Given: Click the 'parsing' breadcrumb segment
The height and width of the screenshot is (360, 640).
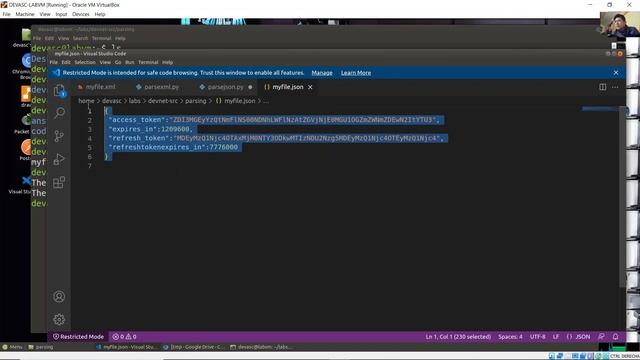Looking at the screenshot, I should 196,101.
